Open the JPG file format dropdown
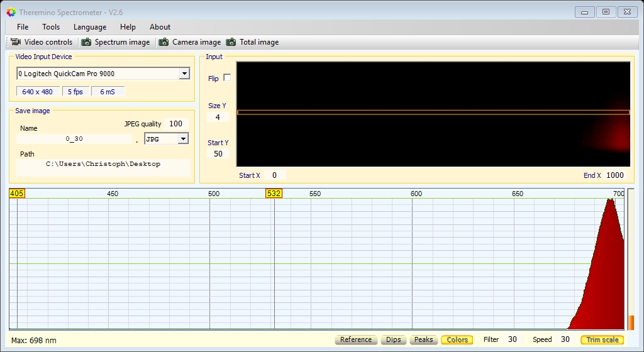The height and width of the screenshot is (352, 644). click(183, 139)
